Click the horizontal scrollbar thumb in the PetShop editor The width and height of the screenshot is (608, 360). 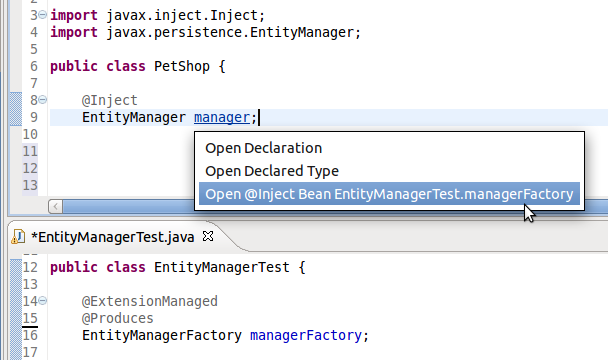tap(128, 206)
